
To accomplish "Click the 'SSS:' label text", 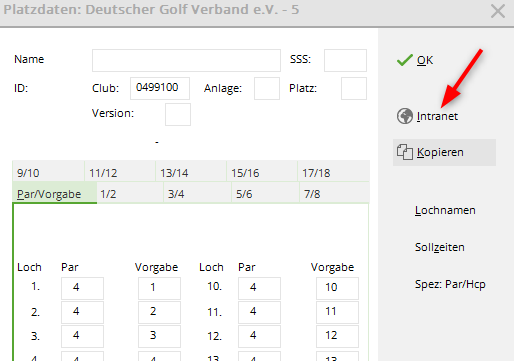I will pos(300,59).
